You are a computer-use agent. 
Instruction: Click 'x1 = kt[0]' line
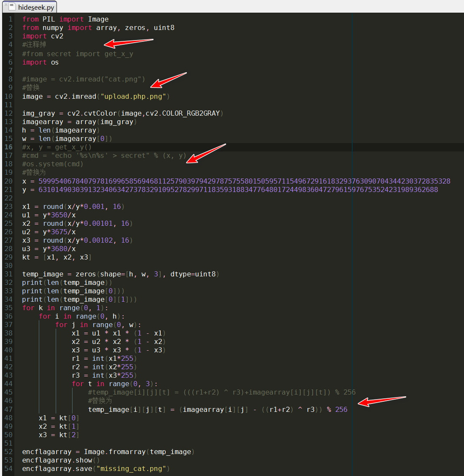[x=59, y=418]
